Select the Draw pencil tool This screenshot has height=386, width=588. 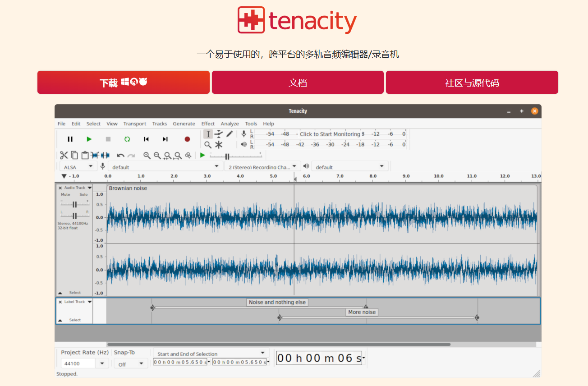click(x=230, y=134)
